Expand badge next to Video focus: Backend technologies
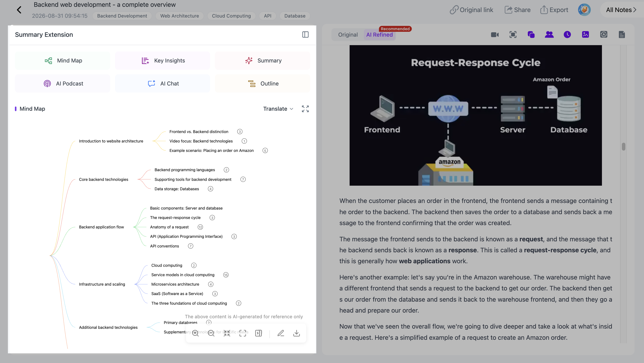 pos(244,141)
